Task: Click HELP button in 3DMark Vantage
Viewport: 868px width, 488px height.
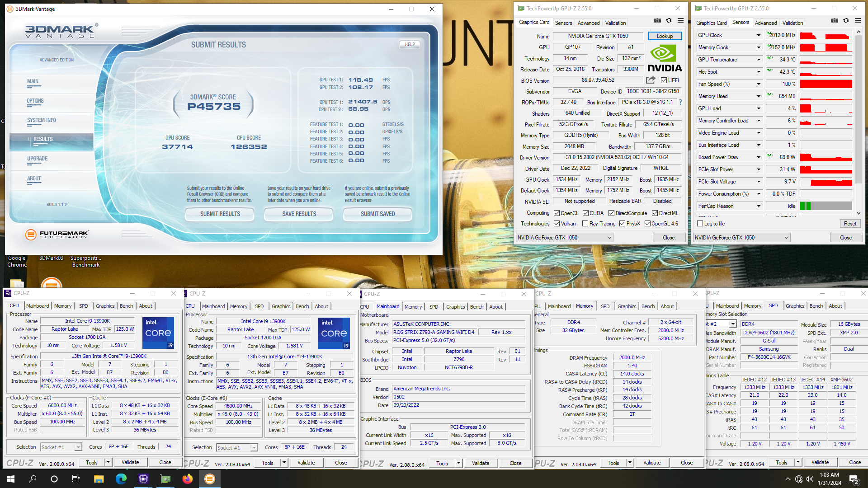Action: point(410,44)
